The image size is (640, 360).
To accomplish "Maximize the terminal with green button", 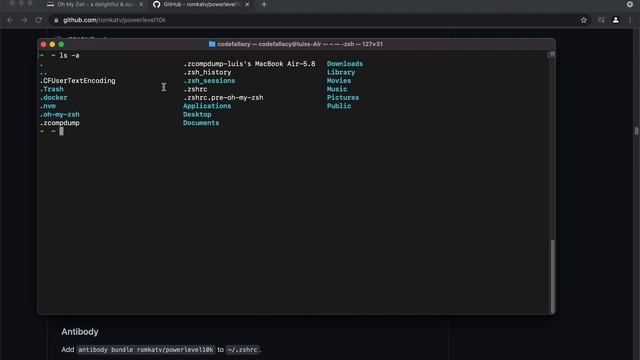I will [x=61, y=44].
